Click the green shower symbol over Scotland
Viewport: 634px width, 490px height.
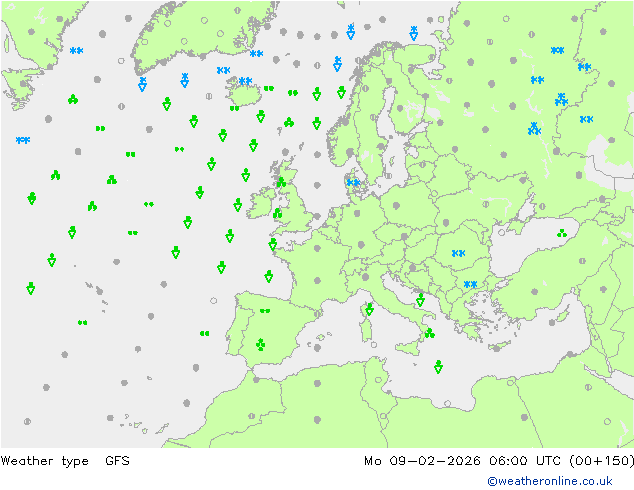coord(281,183)
